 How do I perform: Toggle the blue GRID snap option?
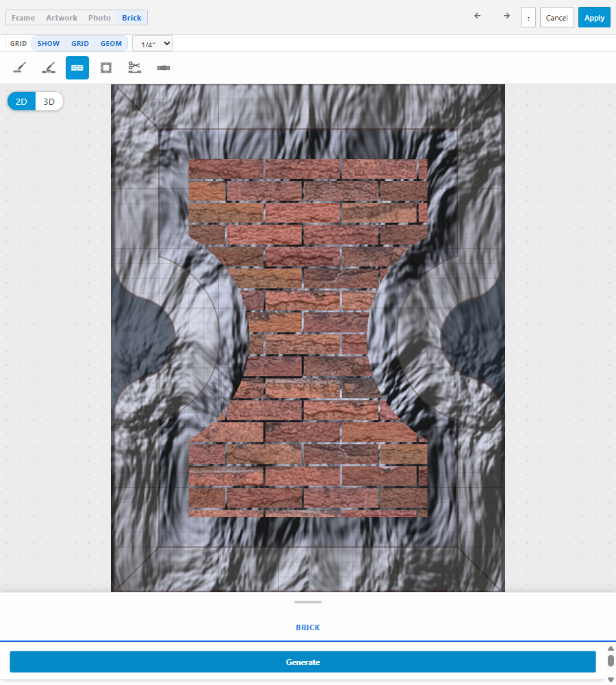pyautogui.click(x=80, y=43)
